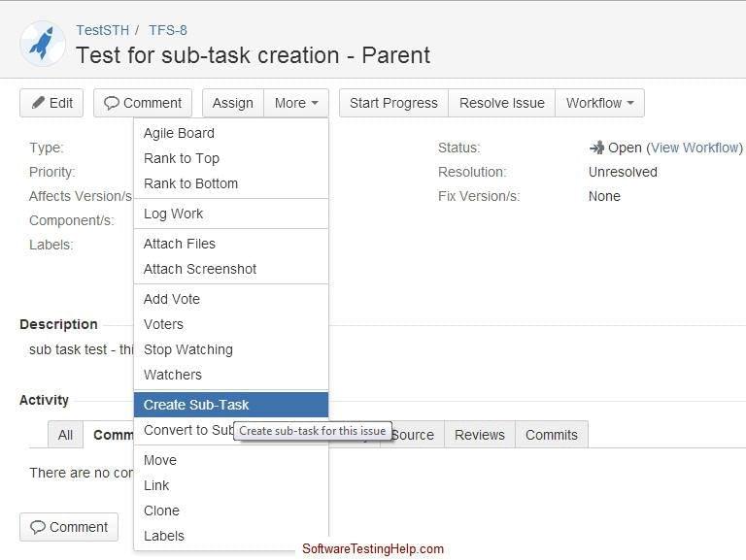Collapse the More dropdown menu
Screen dimensions: 746x560
coord(296,103)
